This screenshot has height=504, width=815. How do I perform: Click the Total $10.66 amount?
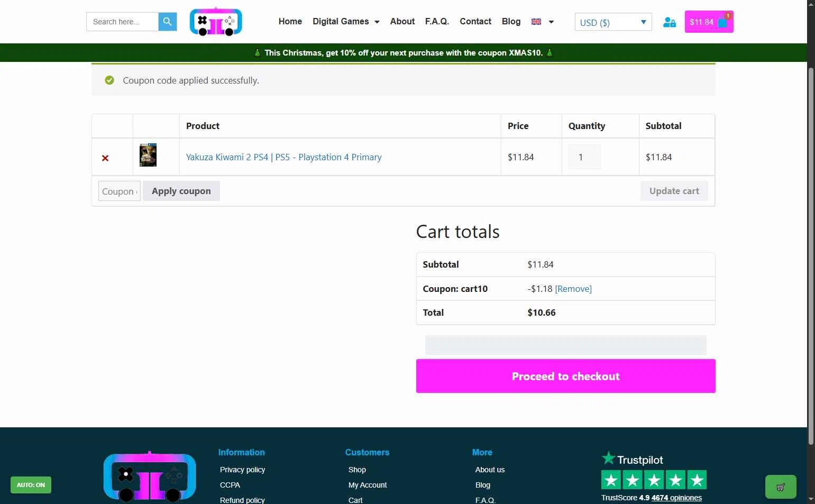coord(542,313)
